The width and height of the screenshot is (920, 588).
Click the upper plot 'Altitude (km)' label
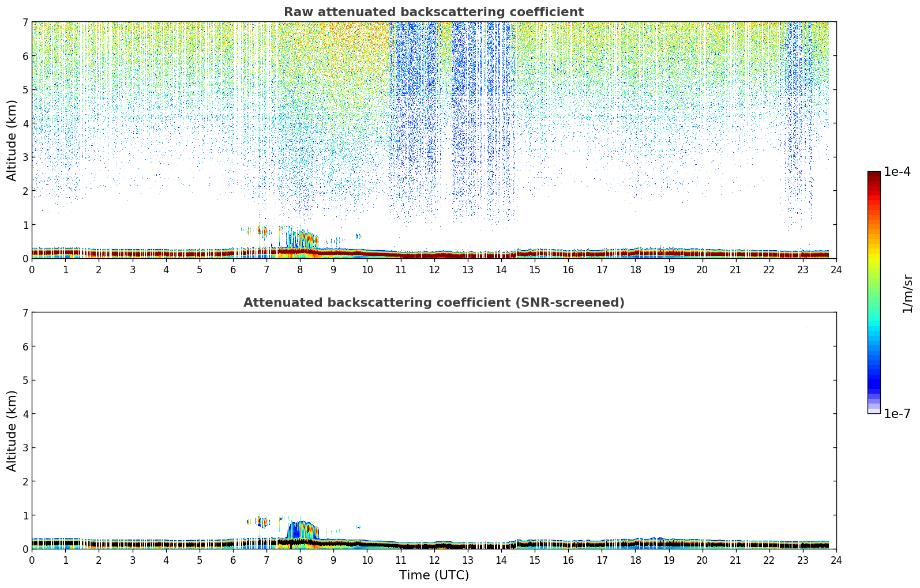pos(12,140)
